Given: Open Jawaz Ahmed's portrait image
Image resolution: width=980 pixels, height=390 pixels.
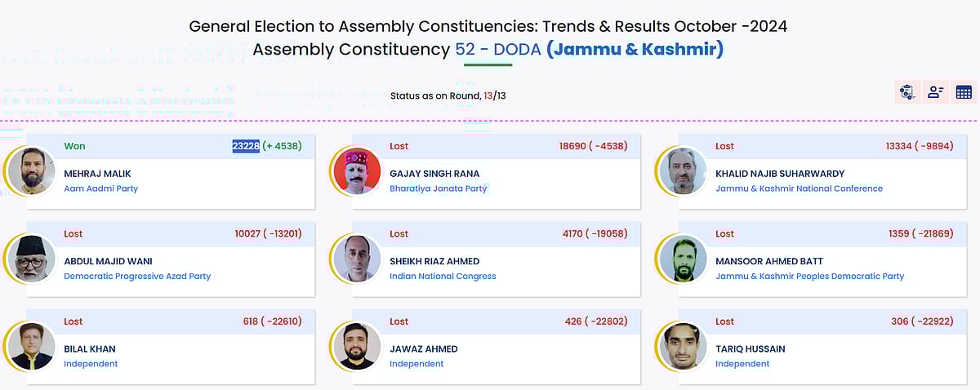Looking at the screenshot, I should click(x=357, y=346).
